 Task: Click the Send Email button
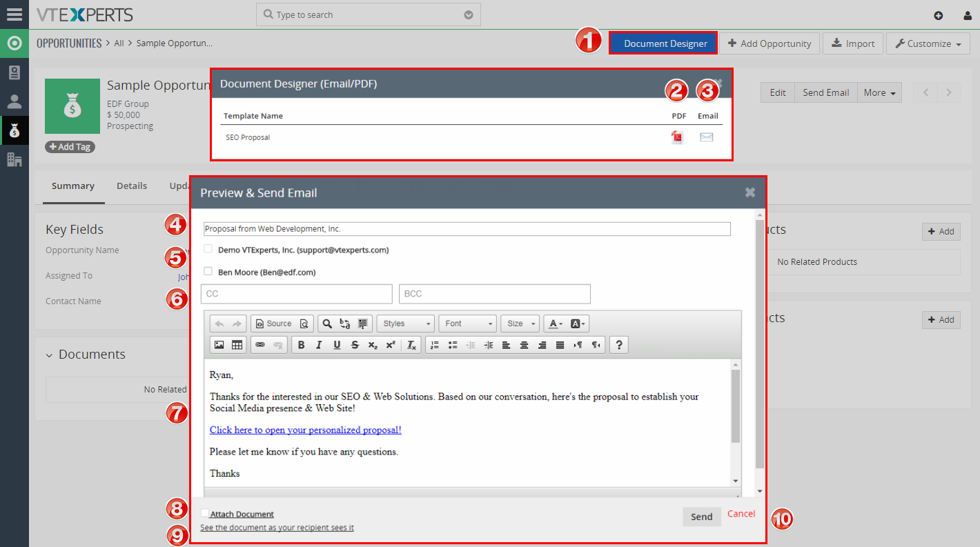click(826, 92)
